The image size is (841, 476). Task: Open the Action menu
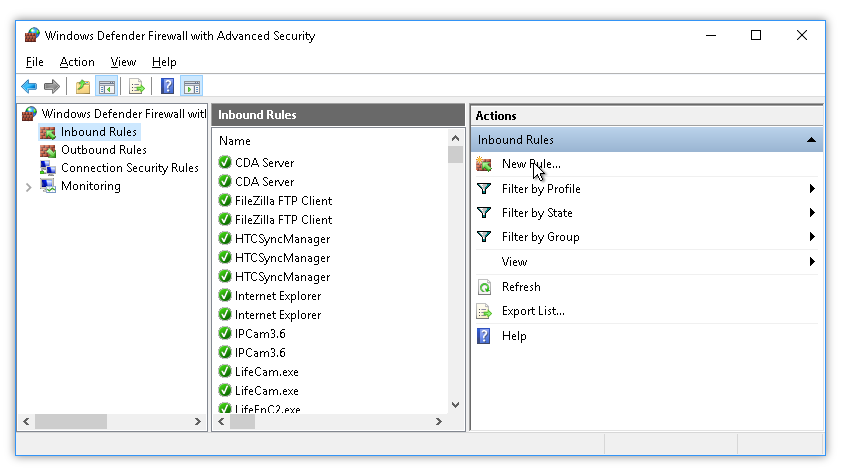[77, 62]
